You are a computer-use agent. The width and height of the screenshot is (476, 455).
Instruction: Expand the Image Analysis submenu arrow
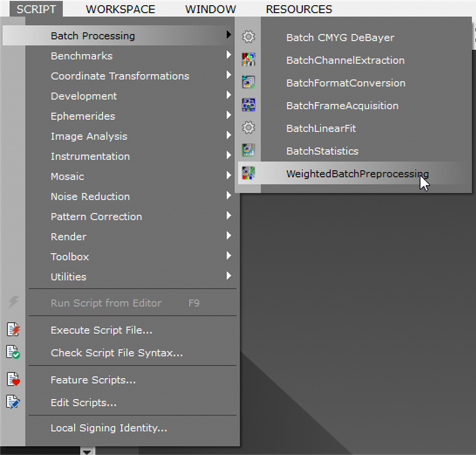tap(228, 136)
